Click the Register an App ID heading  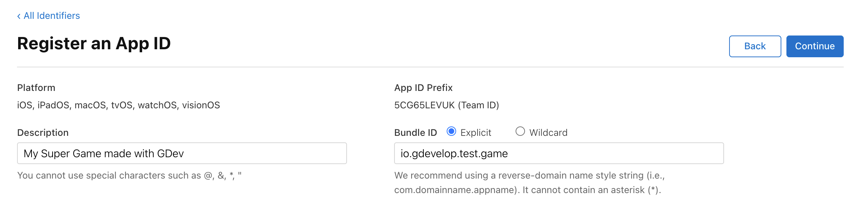[95, 43]
